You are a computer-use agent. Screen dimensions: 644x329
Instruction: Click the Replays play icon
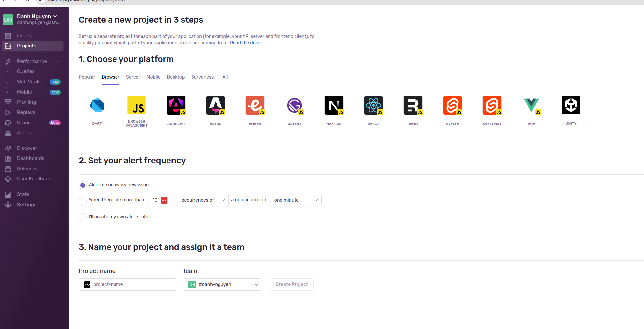(x=8, y=113)
